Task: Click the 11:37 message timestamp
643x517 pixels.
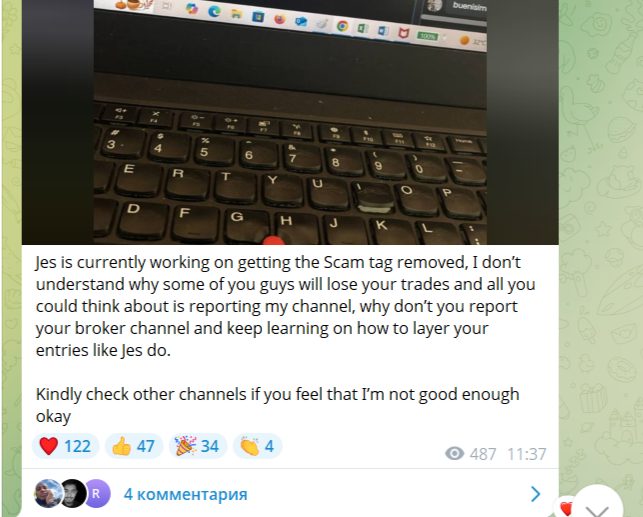Action: click(527, 454)
